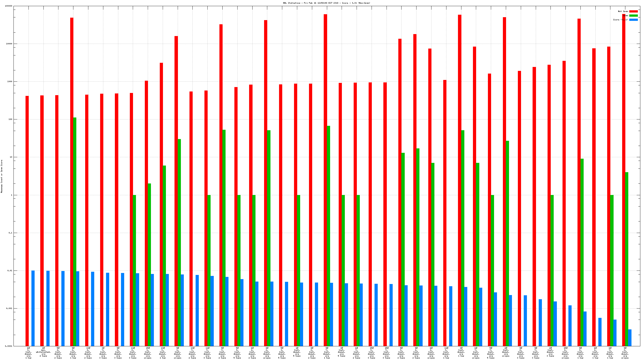Click the ips.whitelisted.org 2 hops axis label

[x=43, y=352]
